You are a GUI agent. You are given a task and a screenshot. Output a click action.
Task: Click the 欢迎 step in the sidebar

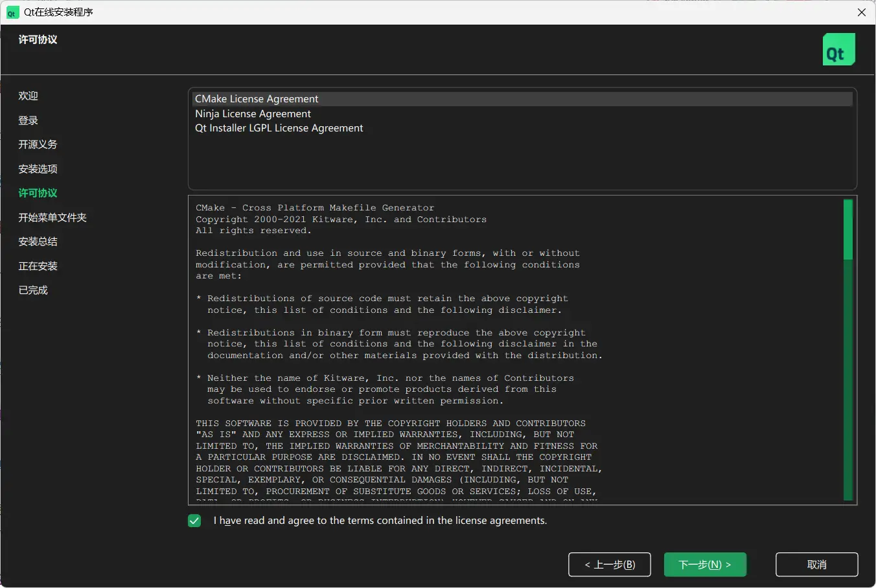coord(29,96)
